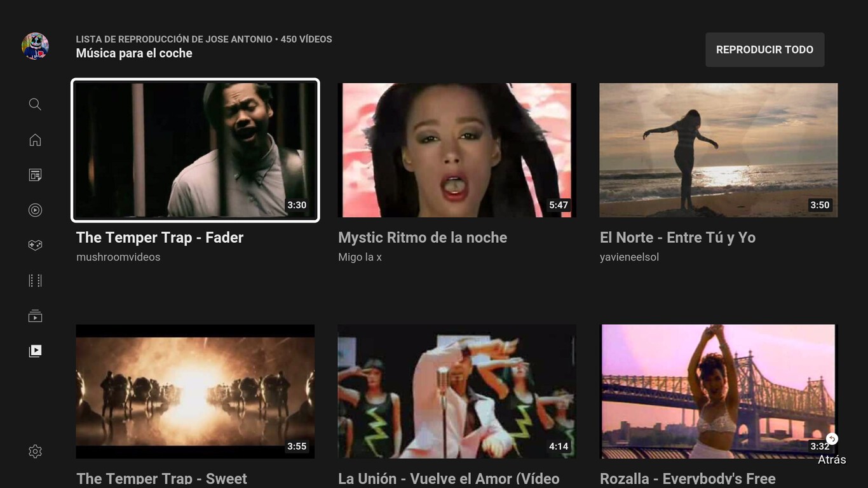868x488 pixels.
Task: Play El Norte - Entre Tú y Yo thumbnail
Action: 719,150
